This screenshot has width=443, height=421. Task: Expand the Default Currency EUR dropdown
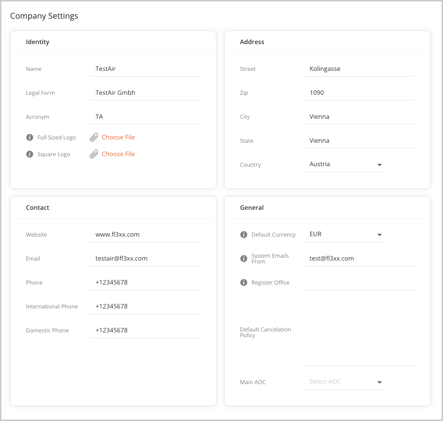tap(345, 234)
